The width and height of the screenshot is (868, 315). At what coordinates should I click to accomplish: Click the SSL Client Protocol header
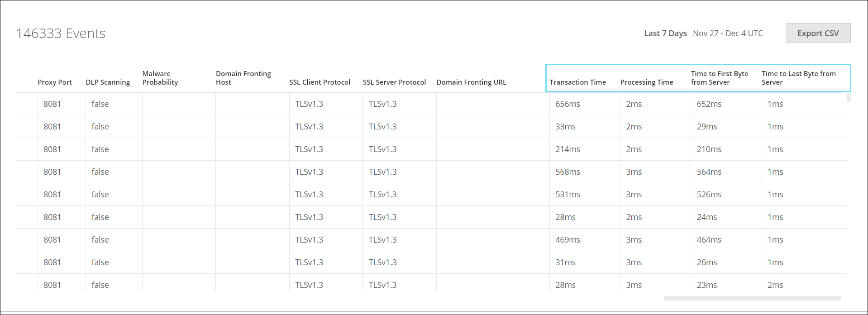point(320,82)
